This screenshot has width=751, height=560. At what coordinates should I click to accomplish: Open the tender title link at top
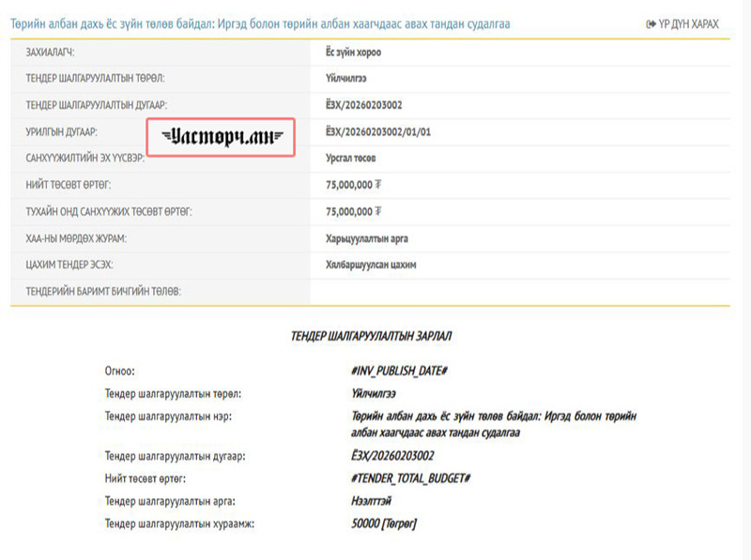point(260,23)
